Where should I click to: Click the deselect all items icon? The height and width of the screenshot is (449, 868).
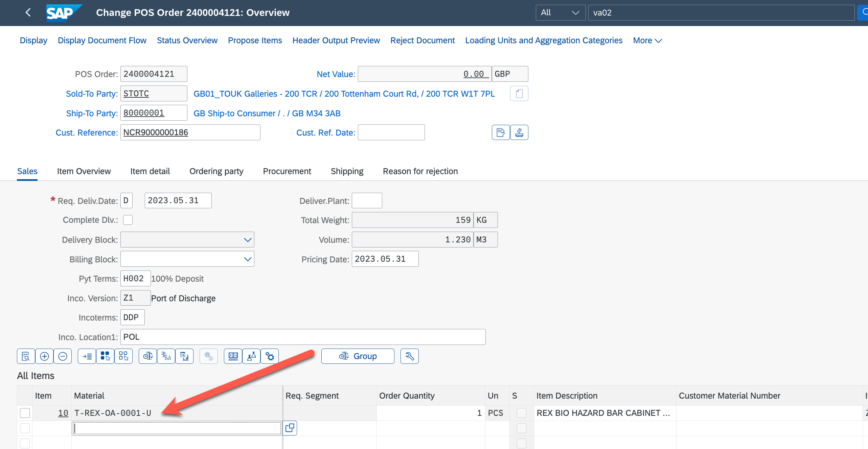pos(123,356)
